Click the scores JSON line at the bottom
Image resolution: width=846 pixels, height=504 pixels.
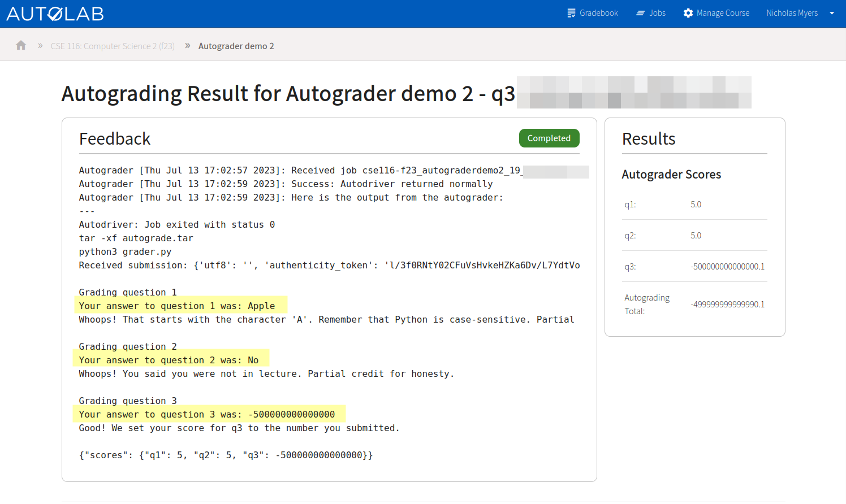(226, 455)
